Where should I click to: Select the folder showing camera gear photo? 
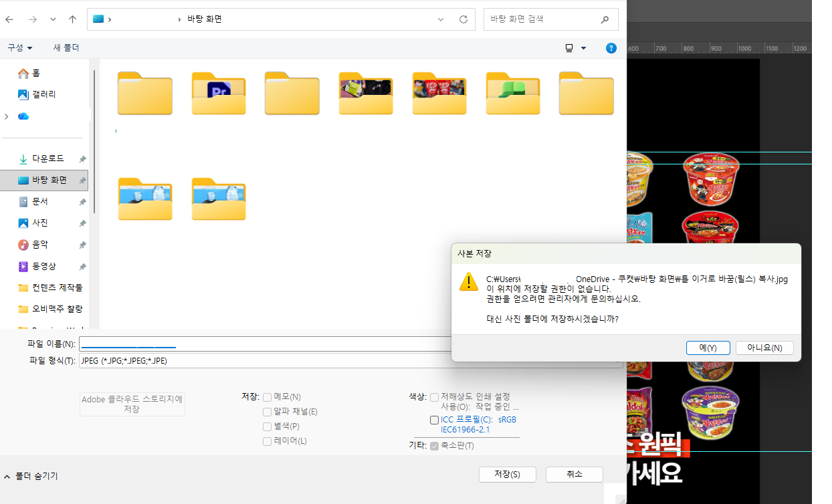tap(366, 93)
